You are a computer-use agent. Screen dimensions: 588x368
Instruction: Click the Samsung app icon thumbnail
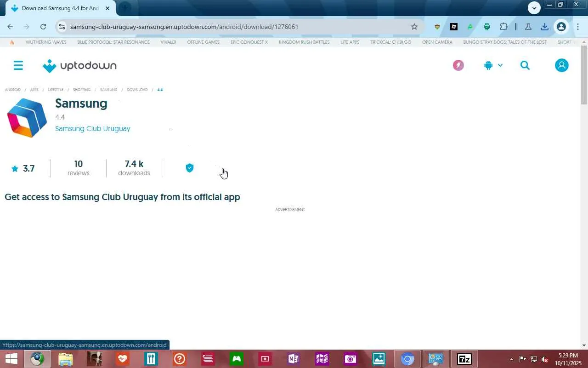pyautogui.click(x=27, y=118)
